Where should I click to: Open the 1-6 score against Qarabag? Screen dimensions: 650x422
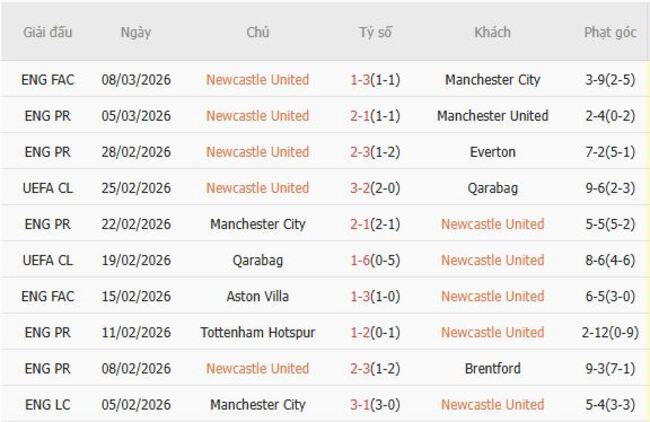pyautogui.click(x=362, y=260)
